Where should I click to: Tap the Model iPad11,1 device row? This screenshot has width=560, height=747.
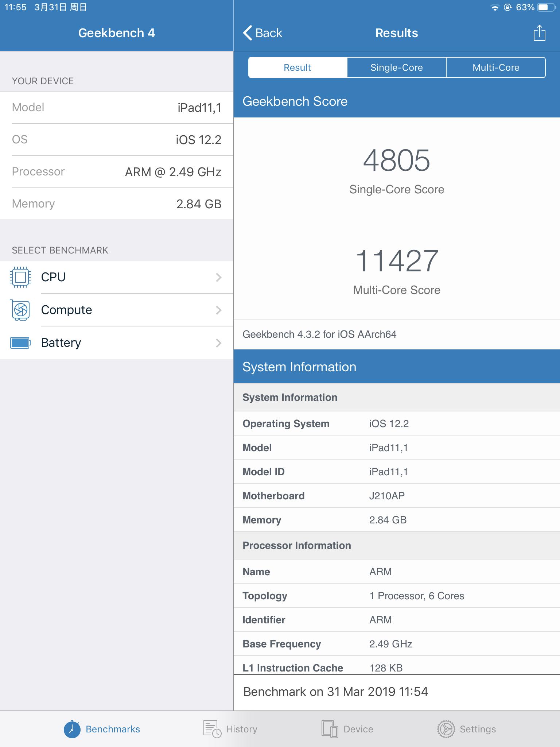coord(117,108)
